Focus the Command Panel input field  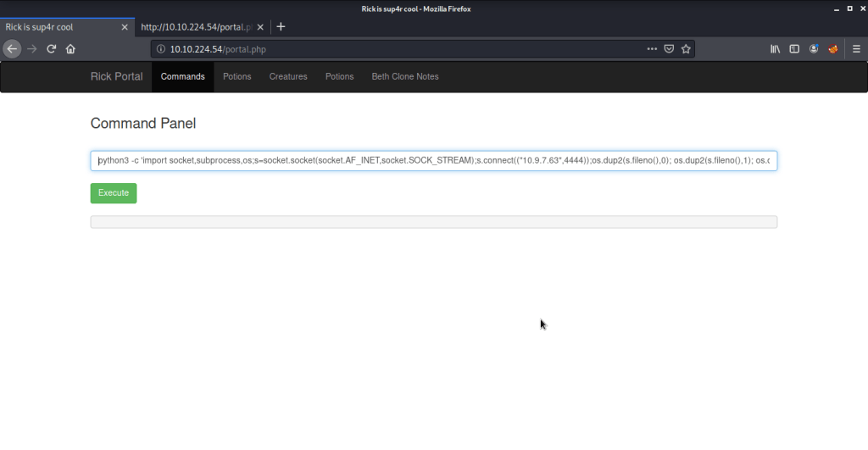pyautogui.click(x=433, y=161)
